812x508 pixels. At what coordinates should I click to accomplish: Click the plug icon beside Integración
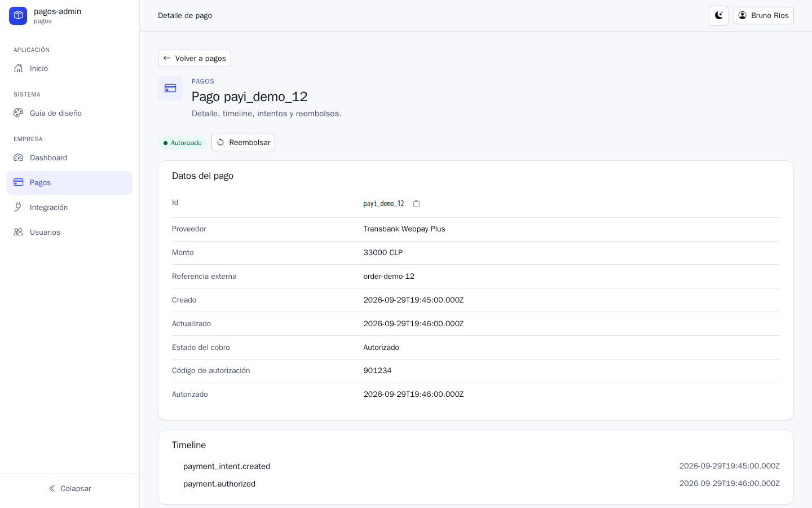[x=19, y=207]
